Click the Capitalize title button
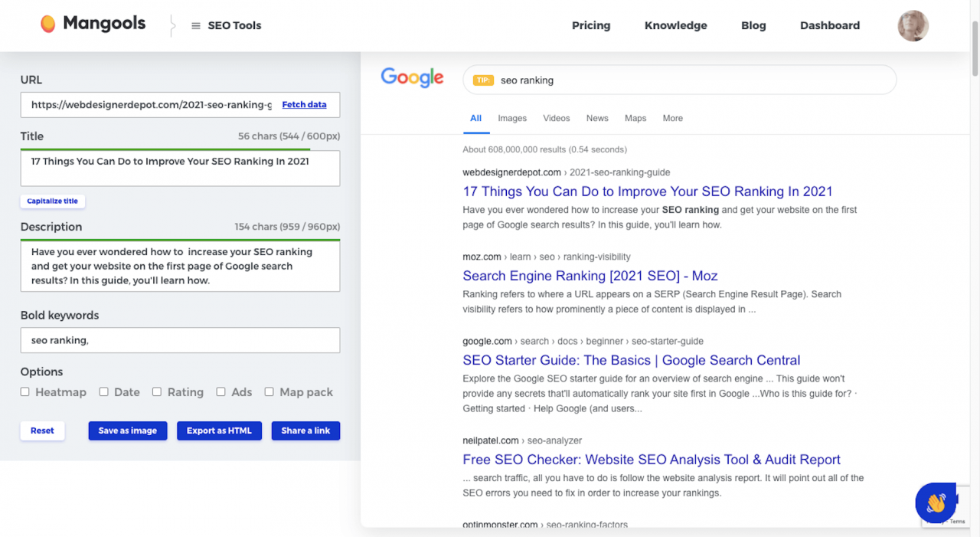Image resolution: width=980 pixels, height=537 pixels. click(52, 201)
